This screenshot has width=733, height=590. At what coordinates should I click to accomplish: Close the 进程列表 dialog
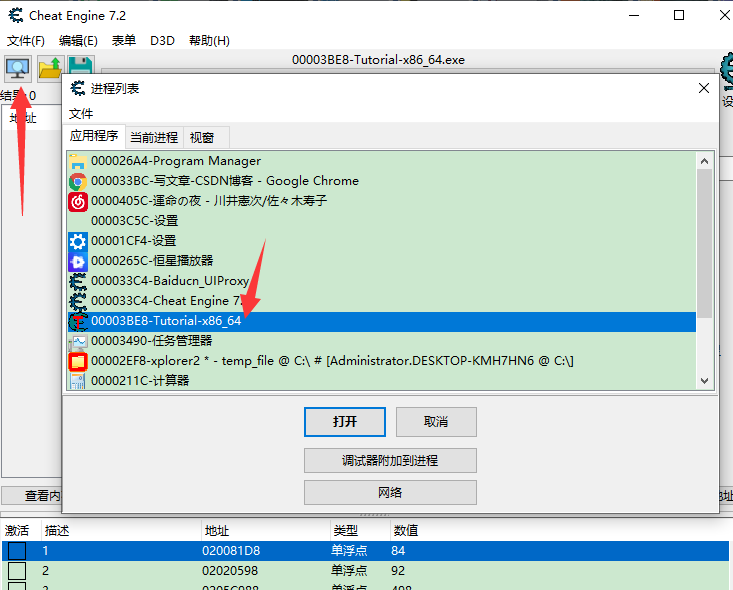pos(704,88)
